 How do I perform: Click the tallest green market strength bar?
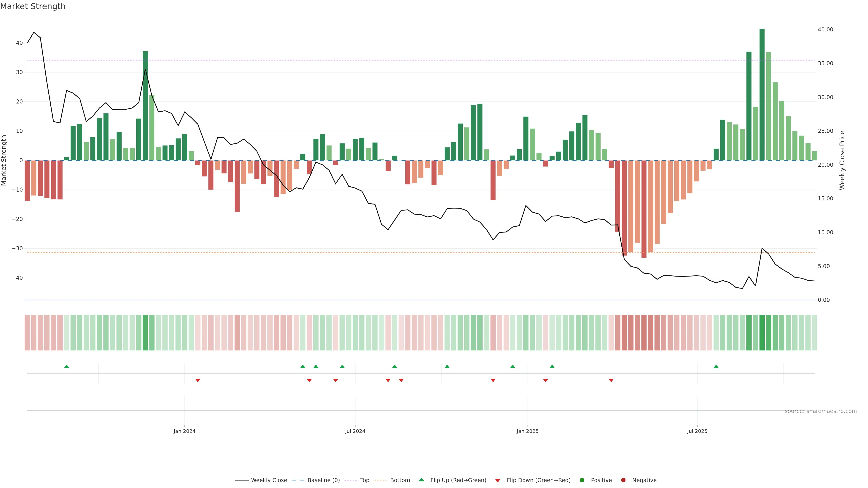pos(762,94)
